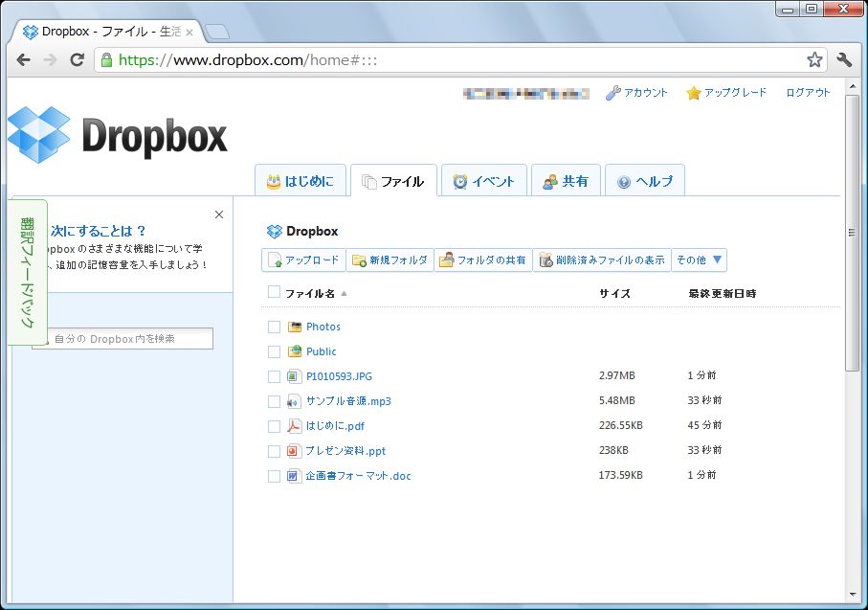This screenshot has height=610, width=868.
Task: Switch to the はじめに tab
Action: [x=300, y=181]
